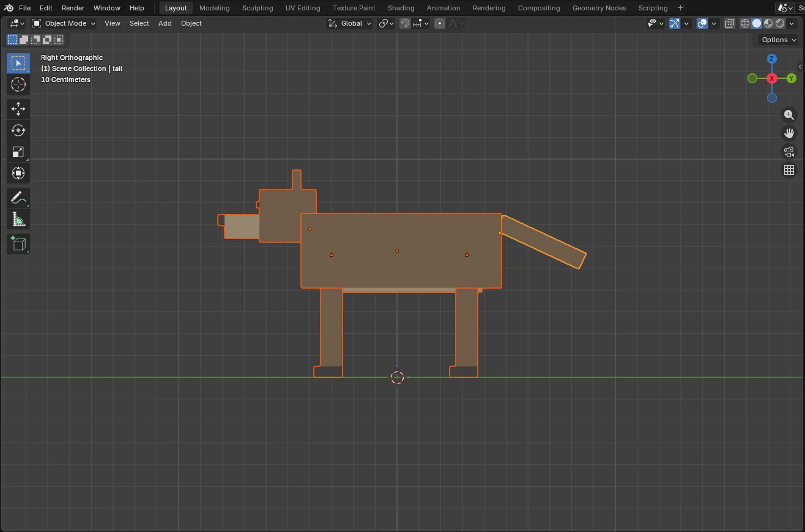Open the viewport Add menu

(165, 23)
